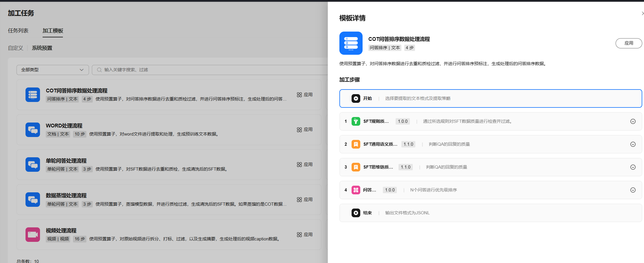Click the WORD处理流程 chat bubble icon

[x=33, y=130]
